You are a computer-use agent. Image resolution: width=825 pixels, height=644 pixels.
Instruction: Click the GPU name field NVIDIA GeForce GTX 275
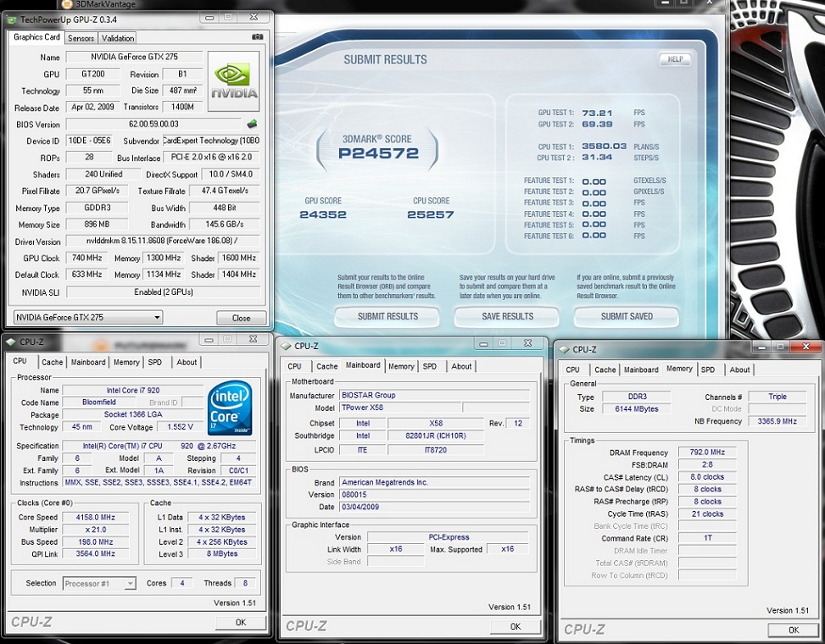(x=134, y=57)
